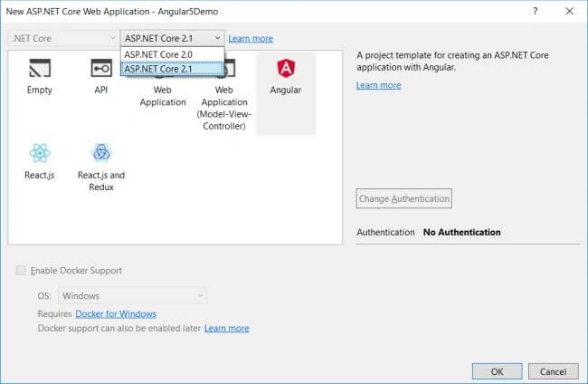
Task: Select the Web Application template label
Action: pos(163,96)
